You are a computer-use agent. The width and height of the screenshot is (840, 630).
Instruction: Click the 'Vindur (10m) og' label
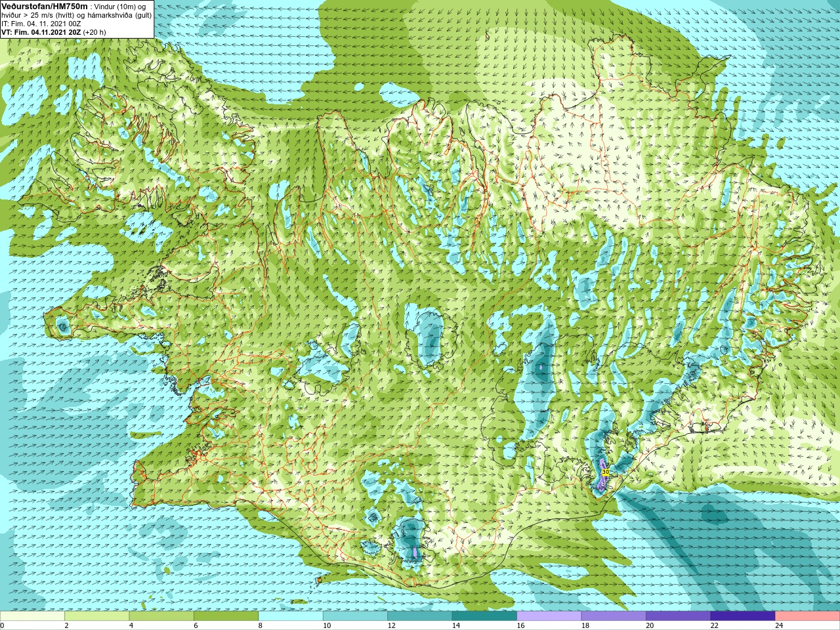click(120, 6)
